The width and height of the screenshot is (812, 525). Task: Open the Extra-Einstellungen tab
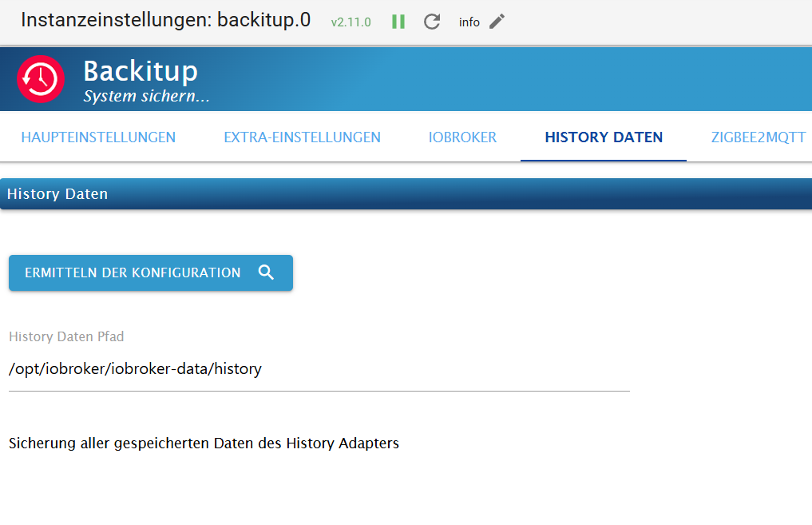(x=302, y=137)
